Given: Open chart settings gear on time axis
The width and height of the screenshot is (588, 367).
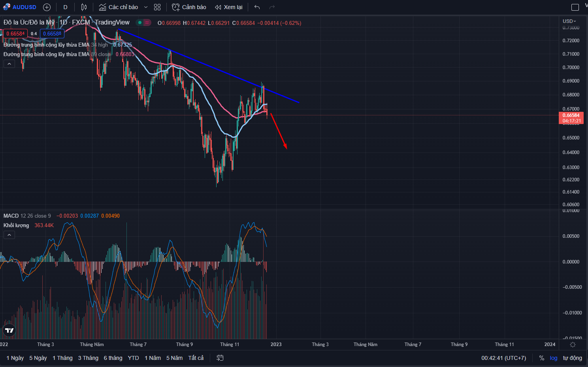Looking at the screenshot, I should [573, 344].
